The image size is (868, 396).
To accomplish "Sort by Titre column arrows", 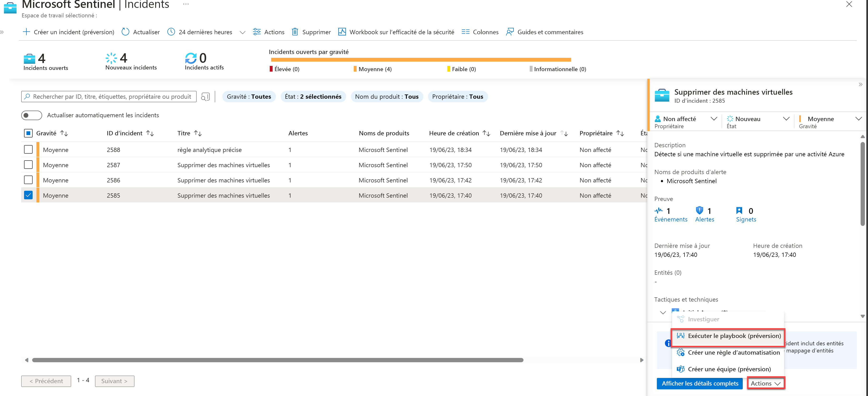I will point(198,133).
